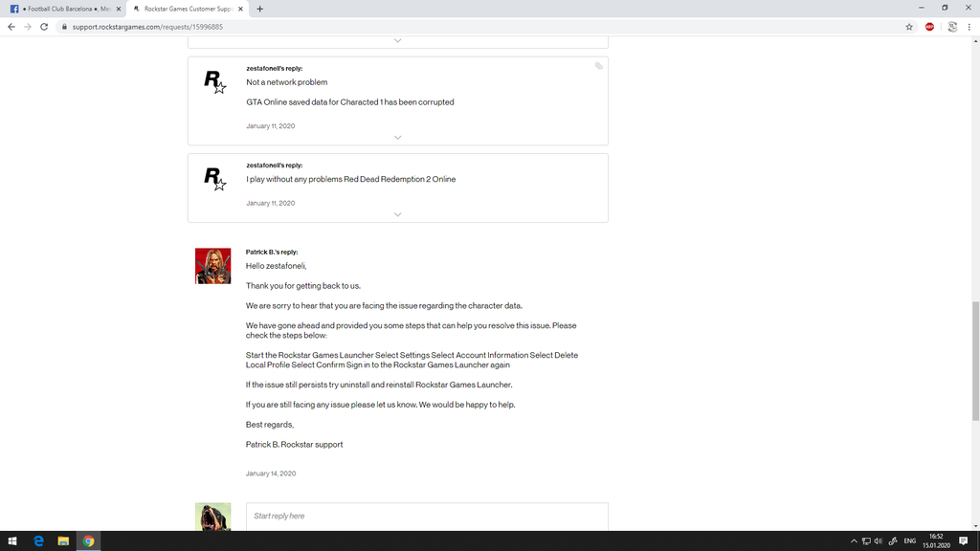Open the Windows notification center

point(964,541)
